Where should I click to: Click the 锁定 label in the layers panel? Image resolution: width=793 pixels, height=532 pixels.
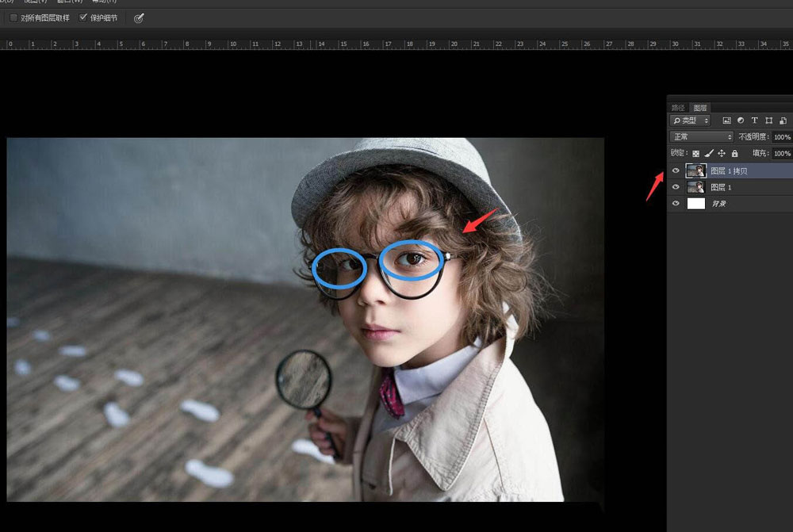tap(680, 153)
